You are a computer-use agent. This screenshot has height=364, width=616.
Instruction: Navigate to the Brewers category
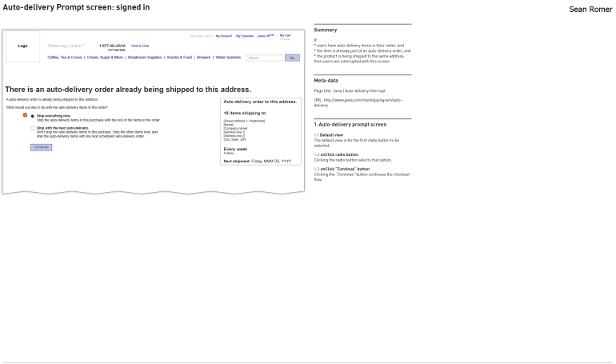[203, 58]
